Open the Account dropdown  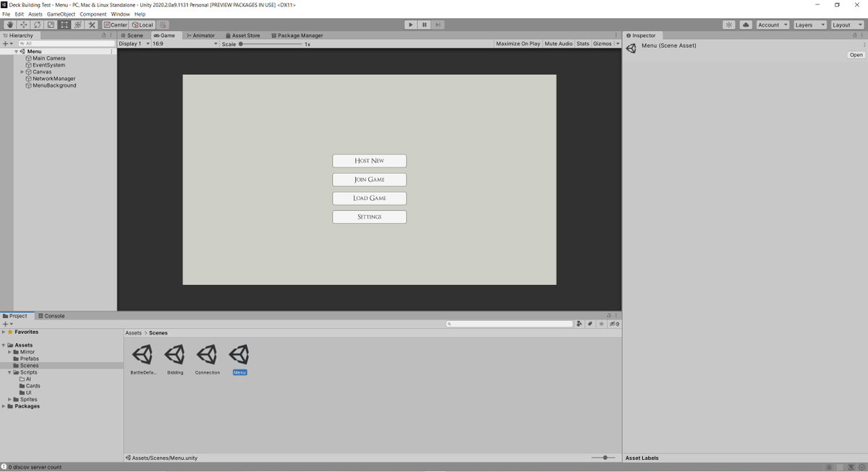coord(773,25)
